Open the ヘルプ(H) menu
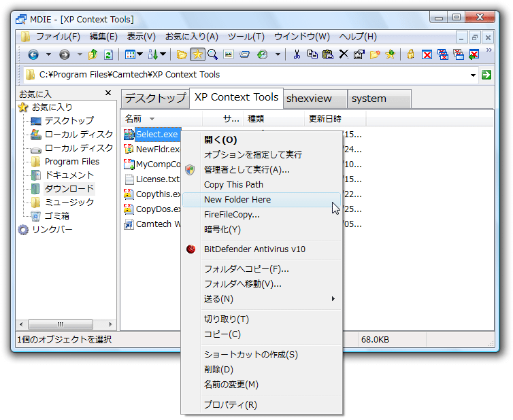 358,36
